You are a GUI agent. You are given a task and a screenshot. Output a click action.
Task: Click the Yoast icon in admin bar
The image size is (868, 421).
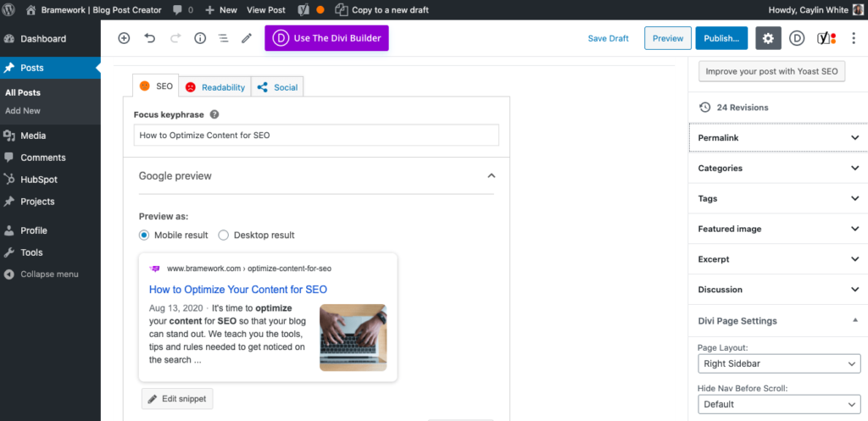pyautogui.click(x=303, y=10)
